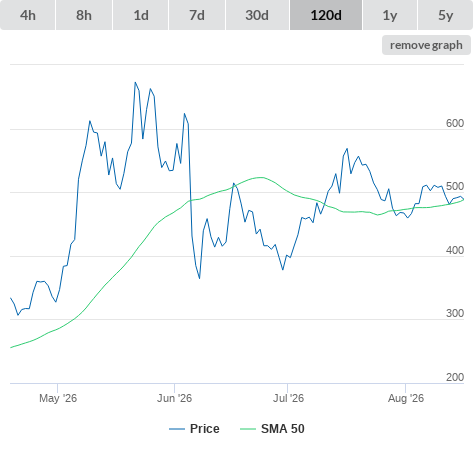The width and height of the screenshot is (474, 455).
Task: Switch to the 8h time range
Action: click(x=84, y=15)
